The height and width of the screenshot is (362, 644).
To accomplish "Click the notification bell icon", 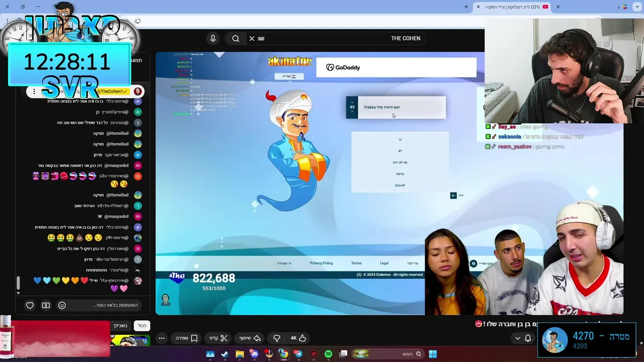I will point(528,338).
